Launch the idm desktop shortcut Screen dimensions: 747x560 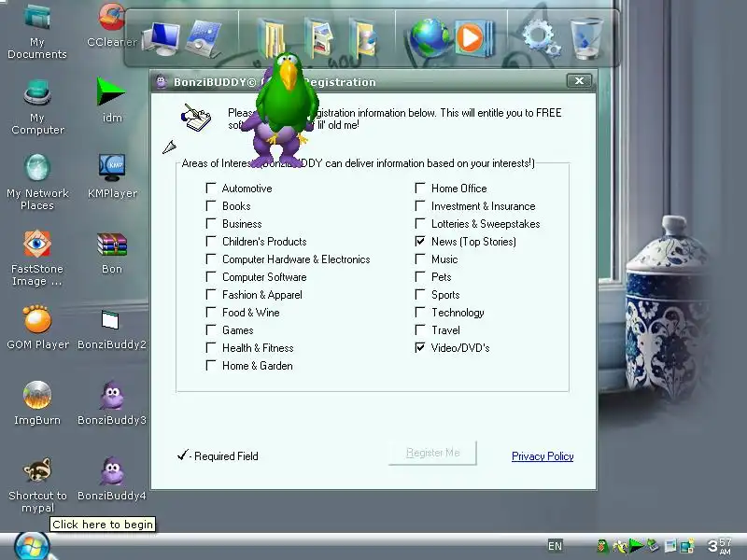(x=111, y=100)
